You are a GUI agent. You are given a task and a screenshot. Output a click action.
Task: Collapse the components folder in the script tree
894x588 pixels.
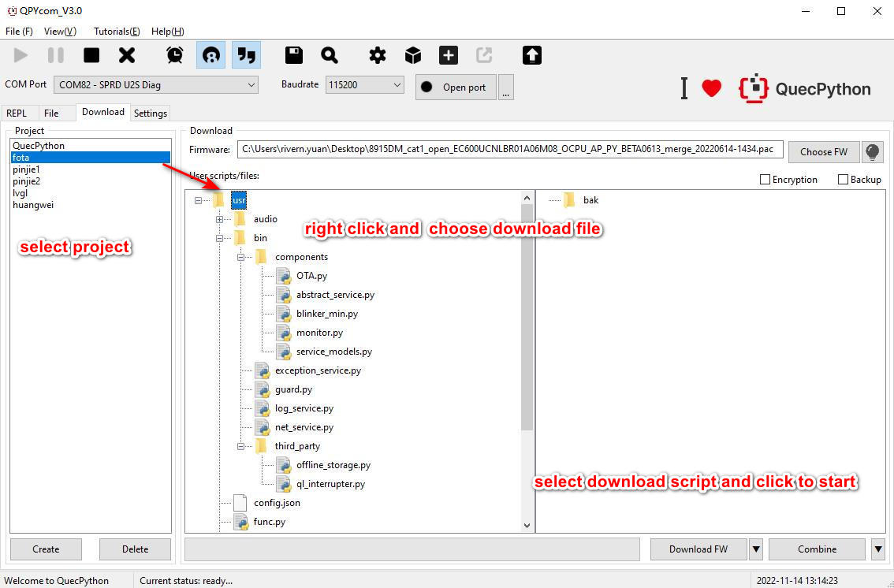pos(240,257)
